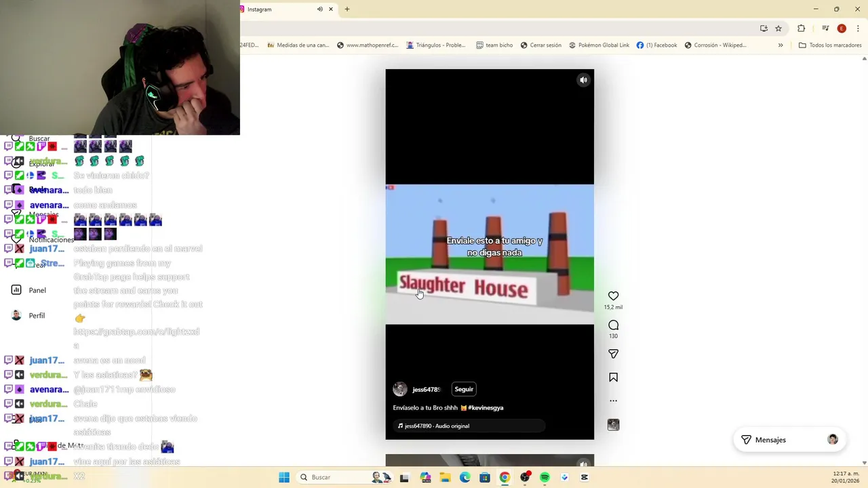The width and height of the screenshot is (868, 488).
Task: Click the Panel bar-chart icon
Action: (16, 290)
